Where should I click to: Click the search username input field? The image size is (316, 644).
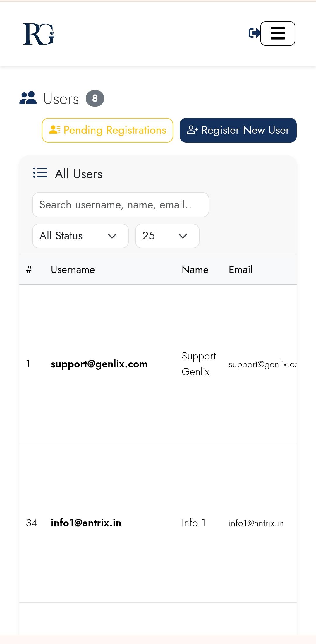121,205
